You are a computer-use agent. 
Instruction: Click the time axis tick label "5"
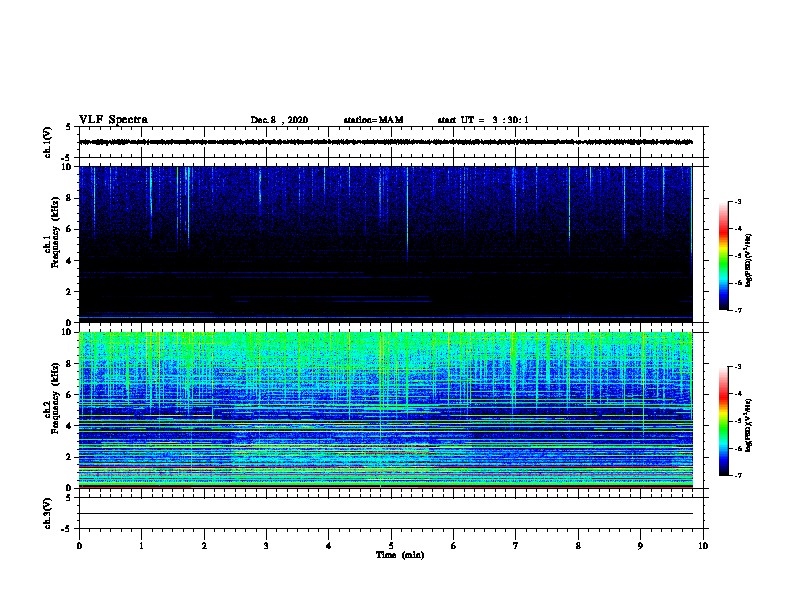(391, 545)
